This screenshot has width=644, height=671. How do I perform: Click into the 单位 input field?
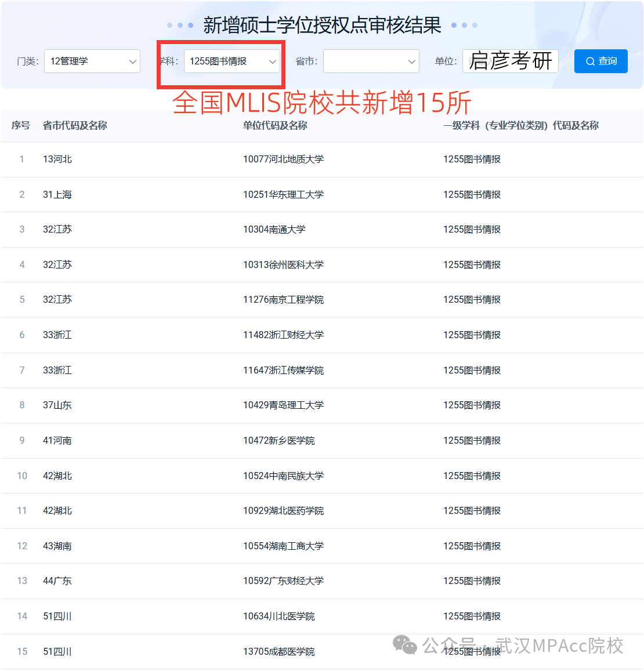pos(511,61)
